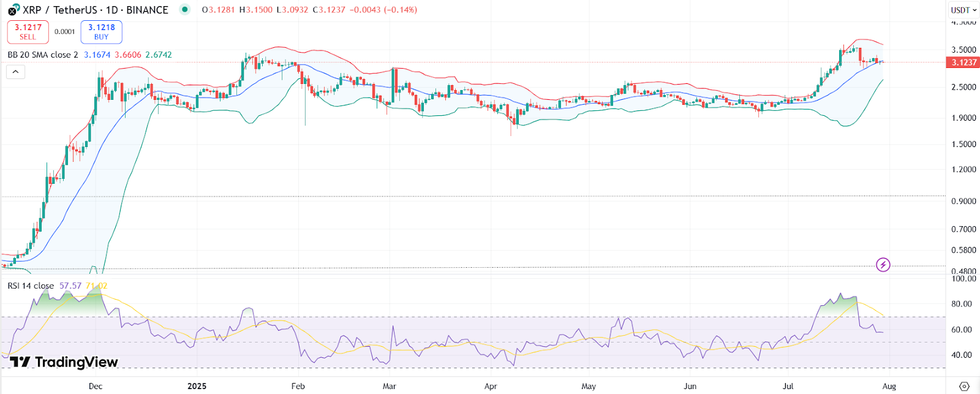The image size is (980, 394).
Task: Click the RSI value 57.57
Action: [x=70, y=286]
